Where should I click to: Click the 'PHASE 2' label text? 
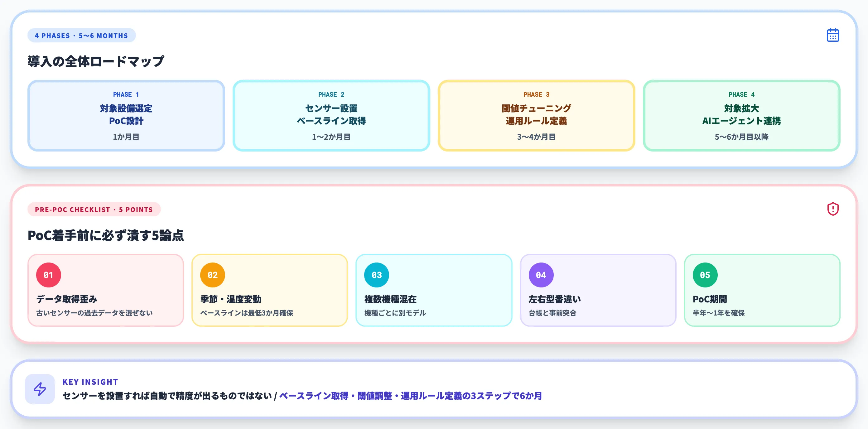coord(331,94)
